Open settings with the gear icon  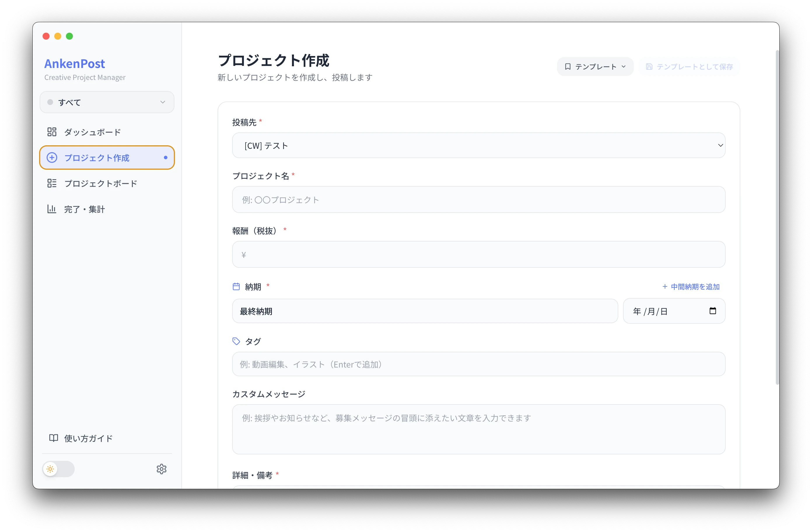click(161, 469)
